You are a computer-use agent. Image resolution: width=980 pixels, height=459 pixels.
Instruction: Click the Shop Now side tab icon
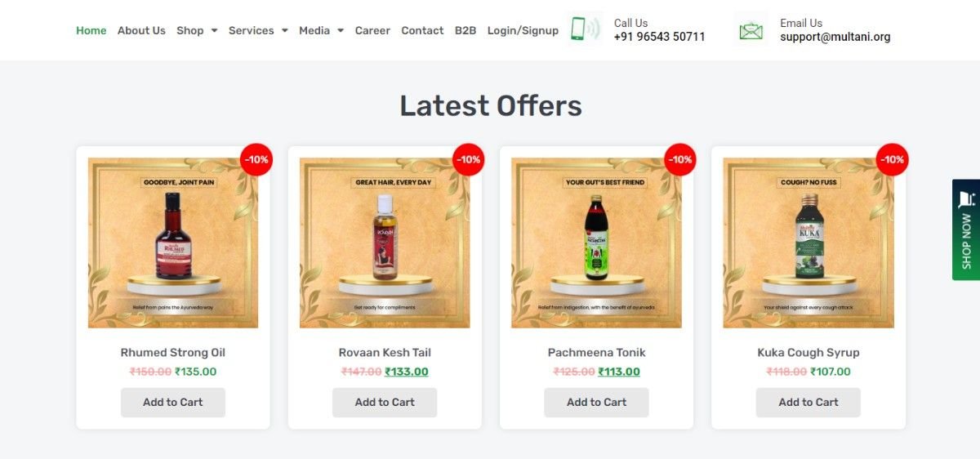[966, 199]
